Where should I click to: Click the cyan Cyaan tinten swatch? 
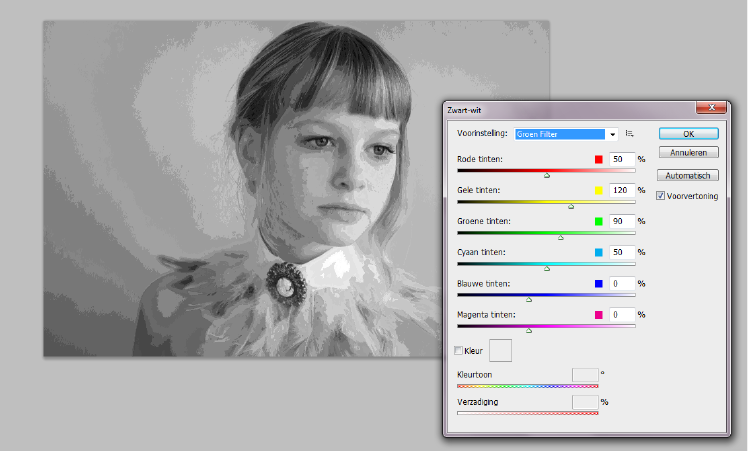[x=599, y=252]
